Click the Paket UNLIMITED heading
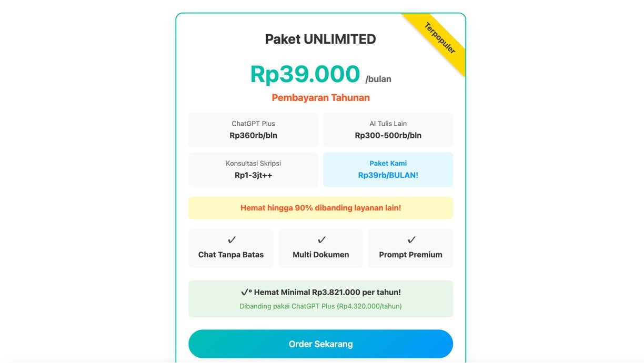The width and height of the screenshot is (644, 363). (x=320, y=39)
